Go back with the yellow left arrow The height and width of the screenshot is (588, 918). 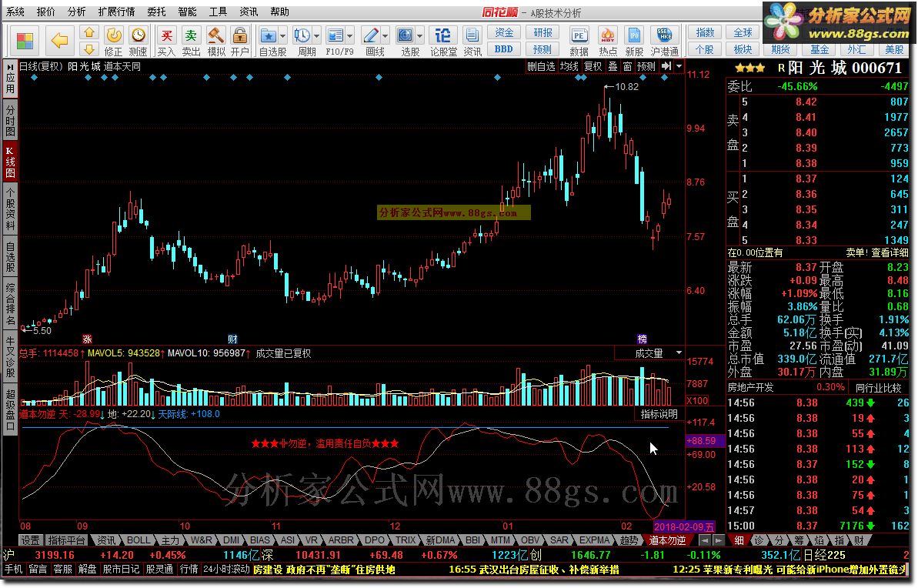58,41
